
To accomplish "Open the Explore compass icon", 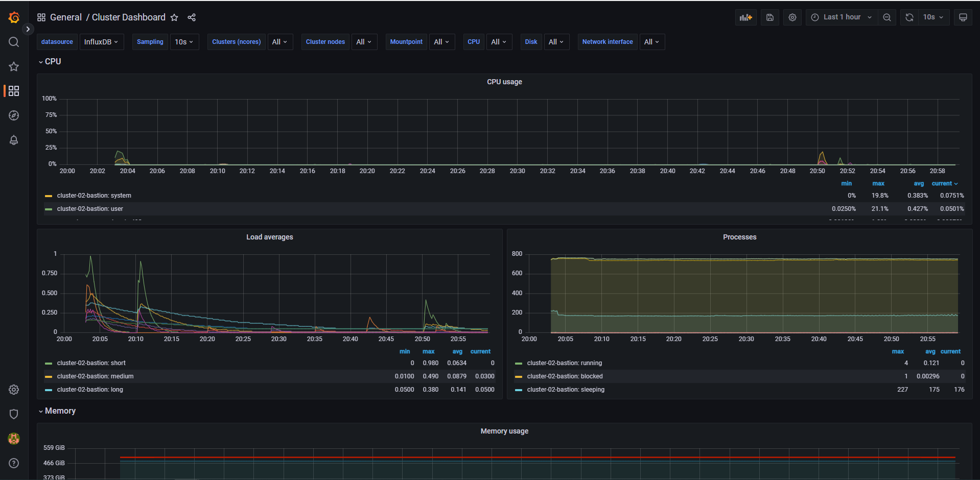I will pos(14,115).
